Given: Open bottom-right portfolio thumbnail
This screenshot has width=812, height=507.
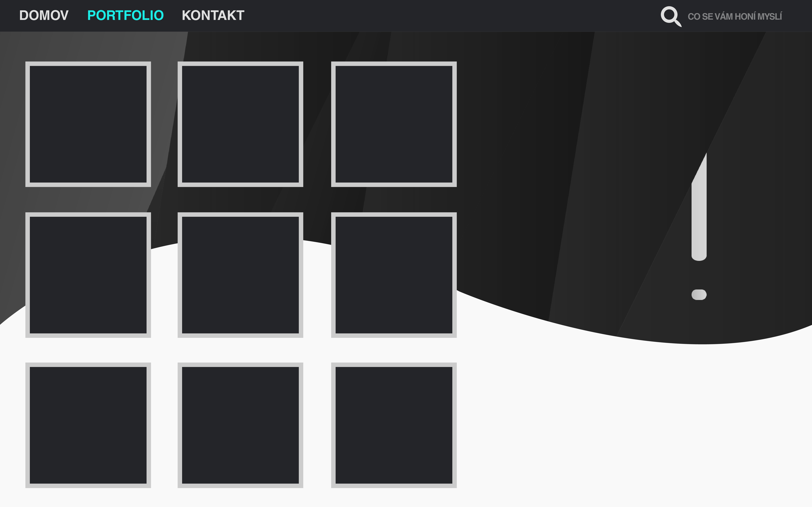Looking at the screenshot, I should pos(394,425).
